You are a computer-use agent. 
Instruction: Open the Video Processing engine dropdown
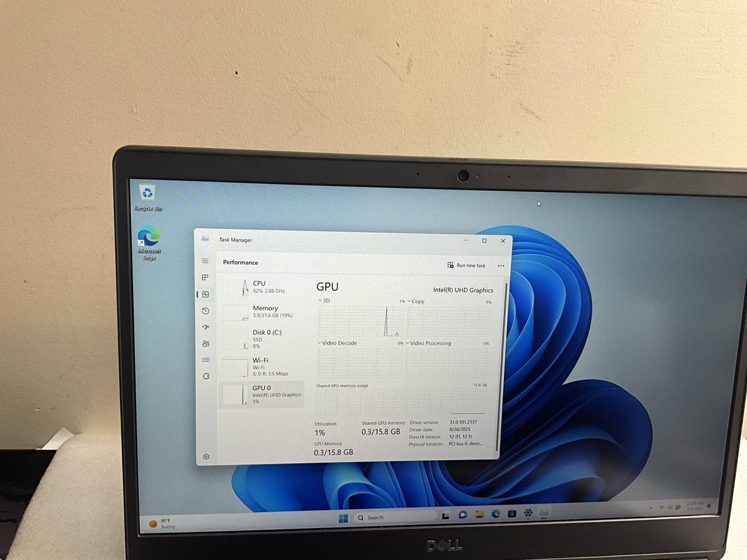429,343
